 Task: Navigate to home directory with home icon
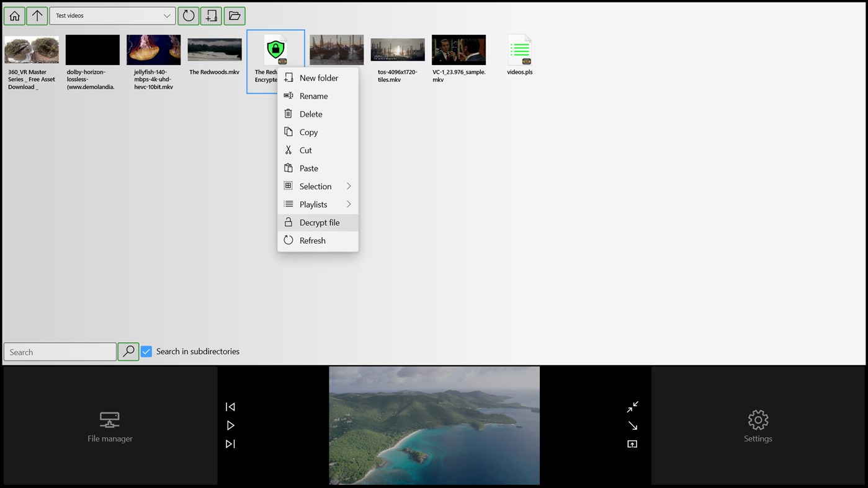(14, 16)
